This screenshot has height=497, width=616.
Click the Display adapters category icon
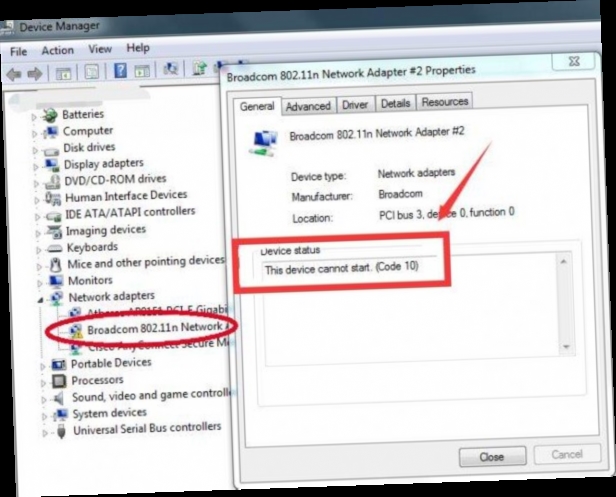pyautogui.click(x=52, y=165)
